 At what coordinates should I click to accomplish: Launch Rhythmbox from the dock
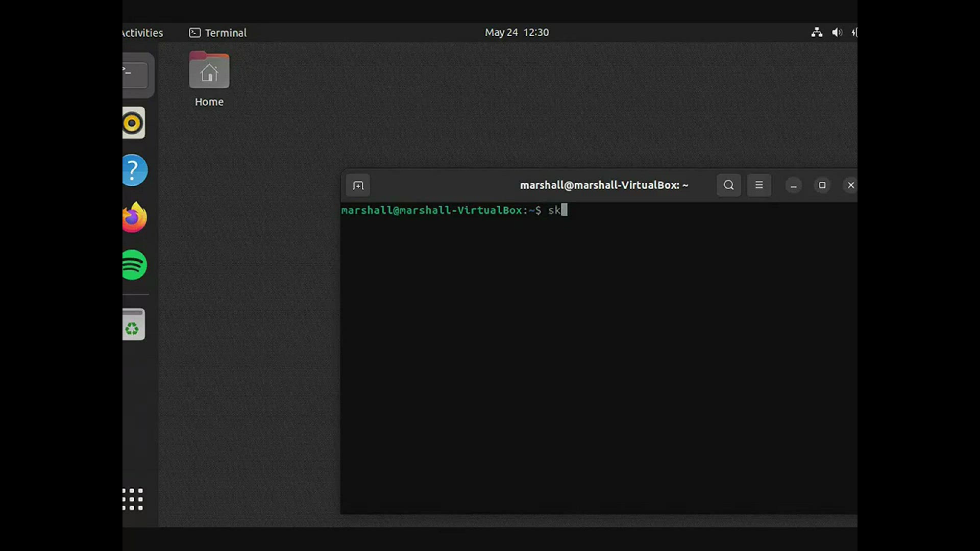click(x=134, y=123)
